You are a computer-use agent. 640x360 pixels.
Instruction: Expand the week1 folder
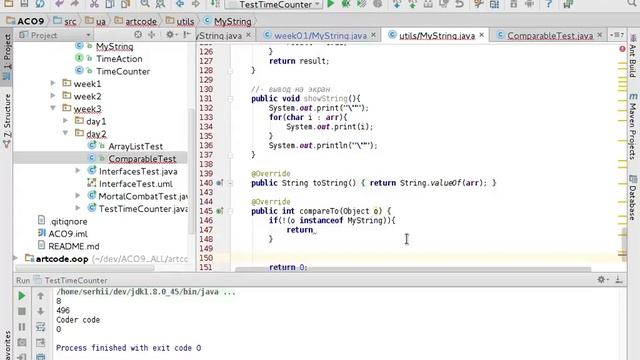click(53, 83)
